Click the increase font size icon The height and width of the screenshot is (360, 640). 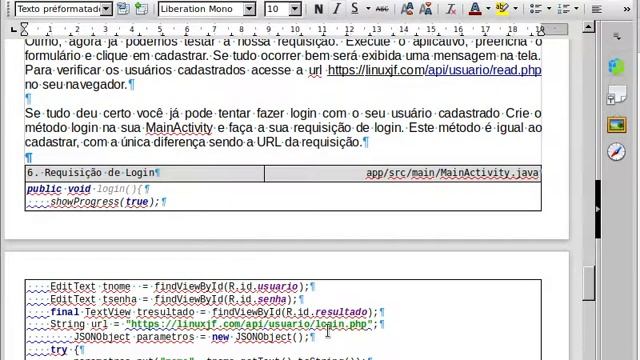point(407,9)
